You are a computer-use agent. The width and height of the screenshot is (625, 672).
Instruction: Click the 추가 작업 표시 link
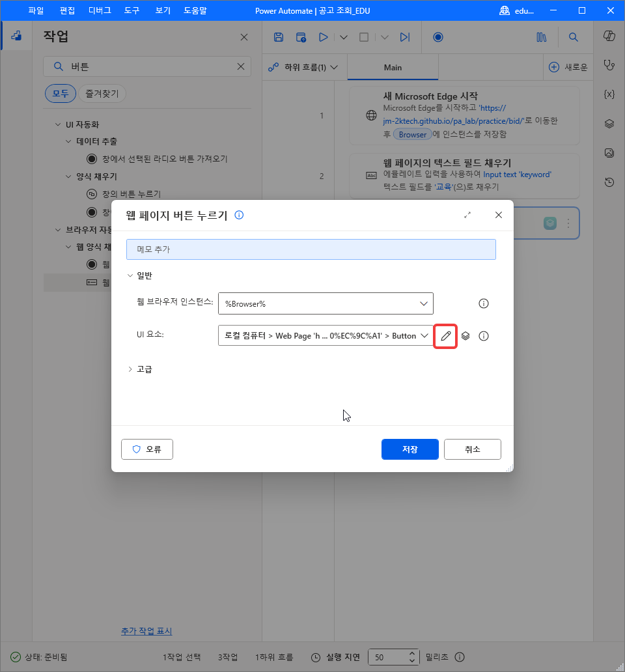coord(146,631)
